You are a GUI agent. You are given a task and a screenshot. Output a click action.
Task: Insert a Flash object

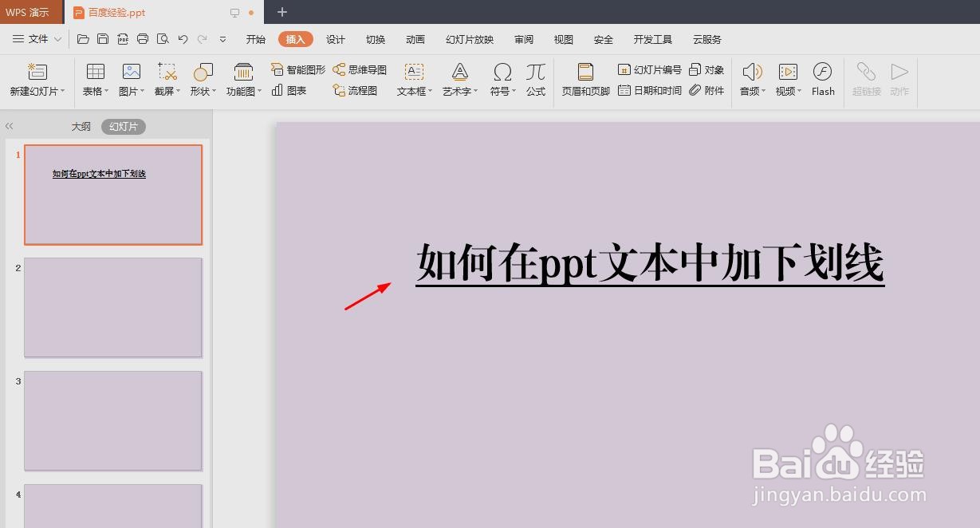pos(823,80)
